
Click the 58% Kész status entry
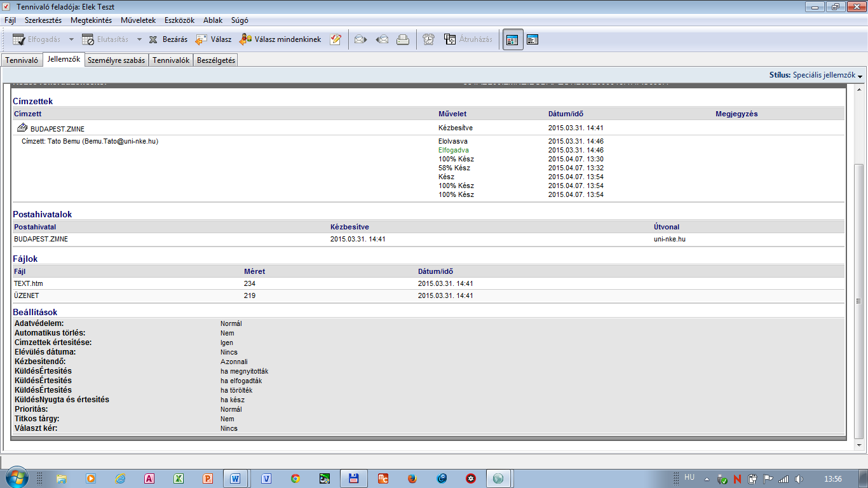pos(454,168)
